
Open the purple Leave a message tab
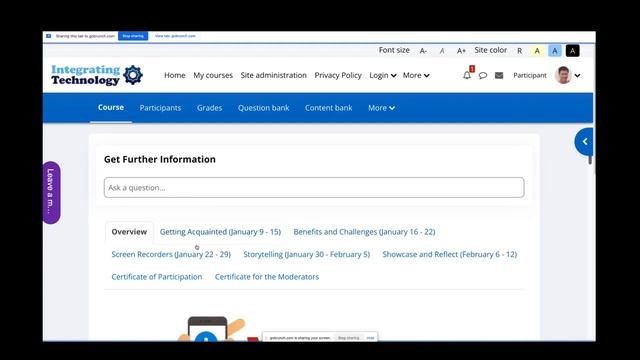click(51, 193)
